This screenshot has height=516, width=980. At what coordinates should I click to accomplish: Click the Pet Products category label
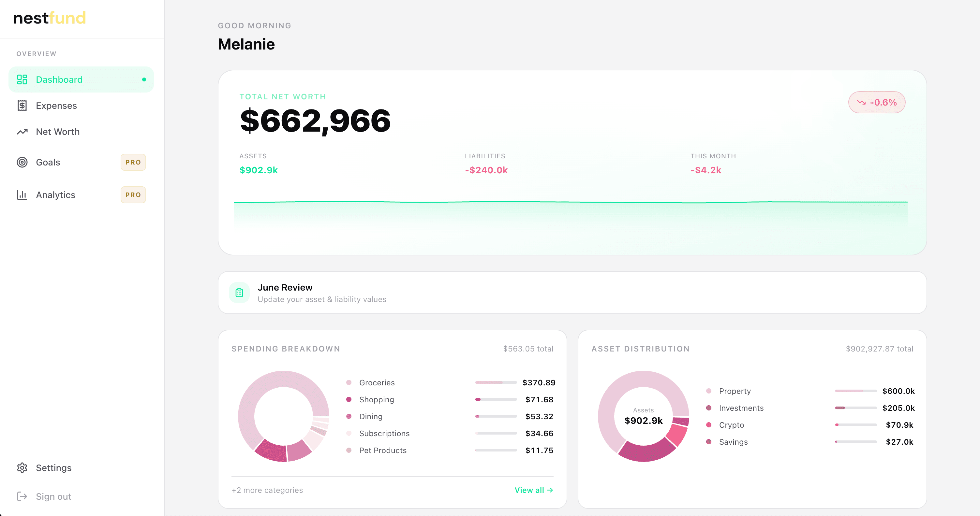coord(383,450)
